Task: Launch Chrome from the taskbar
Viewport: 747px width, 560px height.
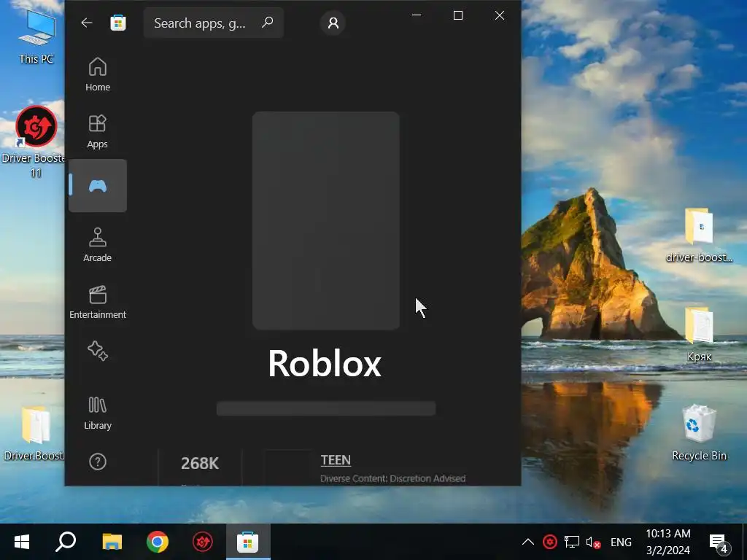Action: (x=158, y=542)
